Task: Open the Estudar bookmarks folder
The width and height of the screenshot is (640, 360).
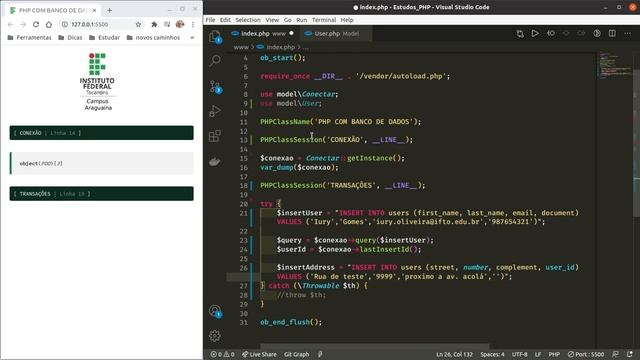Action: [104, 38]
